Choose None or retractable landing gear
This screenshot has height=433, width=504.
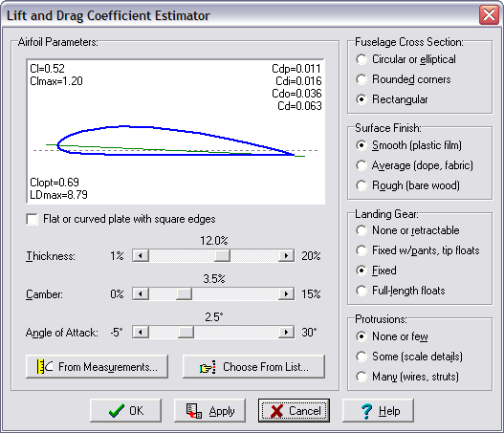click(362, 230)
